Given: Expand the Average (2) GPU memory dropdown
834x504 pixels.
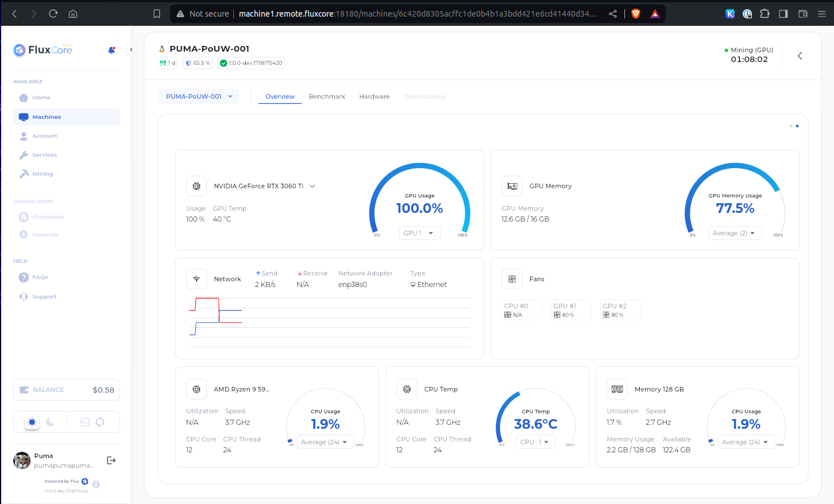Looking at the screenshot, I should (734, 233).
